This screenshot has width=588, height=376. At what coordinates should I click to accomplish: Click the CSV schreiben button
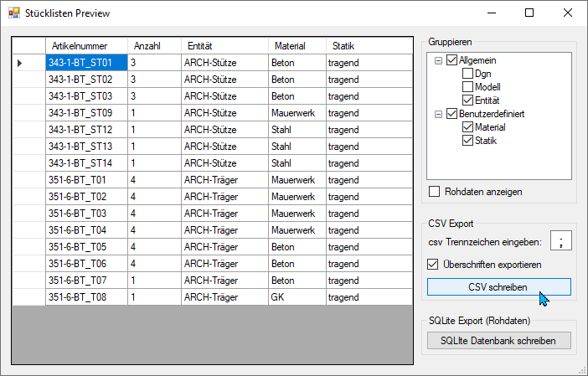(x=498, y=287)
